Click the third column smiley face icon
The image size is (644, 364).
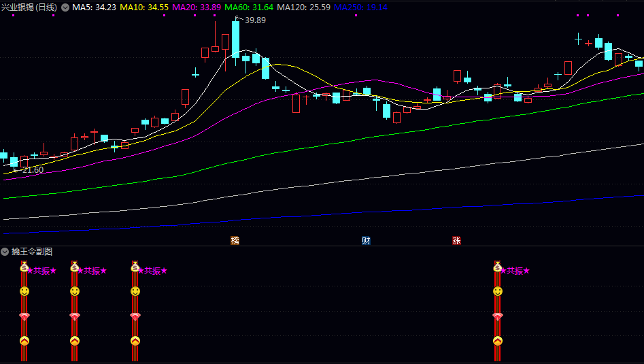135,291
